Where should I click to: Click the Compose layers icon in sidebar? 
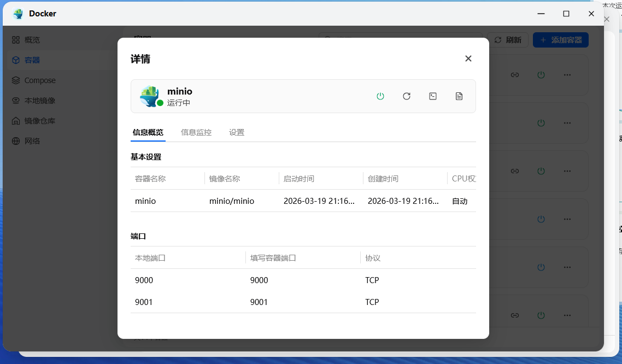tap(16, 80)
